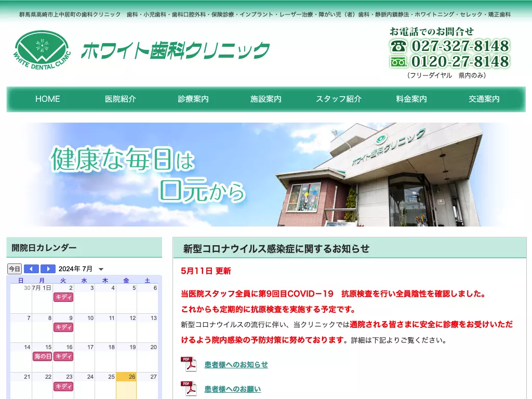Select date 20 in the calendar
The height and width of the screenshot is (399, 532).
point(153,348)
